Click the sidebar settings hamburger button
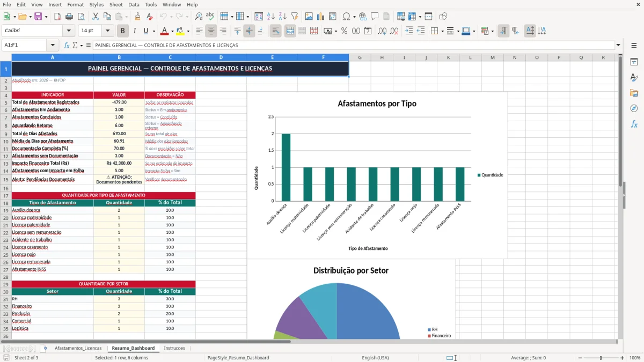Screen dimensions: 644x362 [634, 46]
